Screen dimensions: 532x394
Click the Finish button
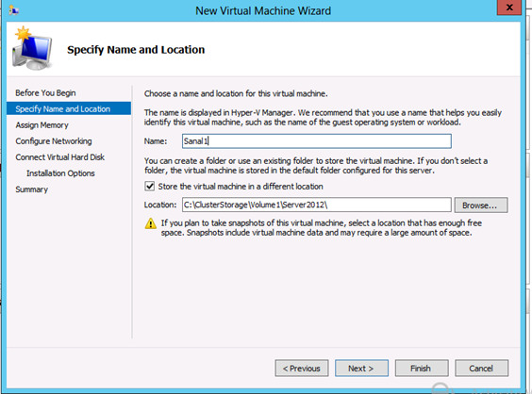click(x=422, y=369)
